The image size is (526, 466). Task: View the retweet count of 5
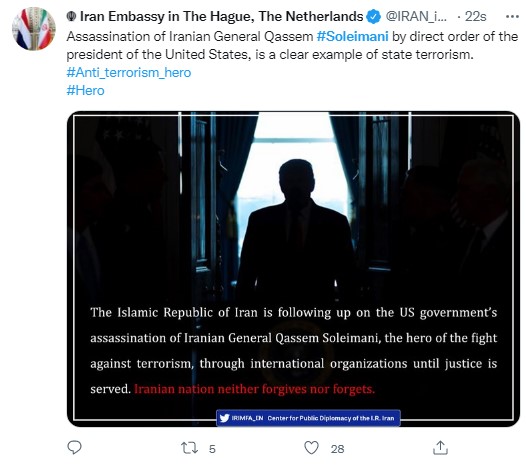click(212, 449)
